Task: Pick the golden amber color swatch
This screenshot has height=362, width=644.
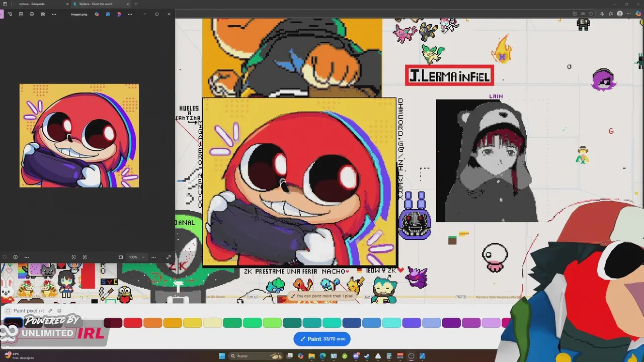Action: [173, 323]
